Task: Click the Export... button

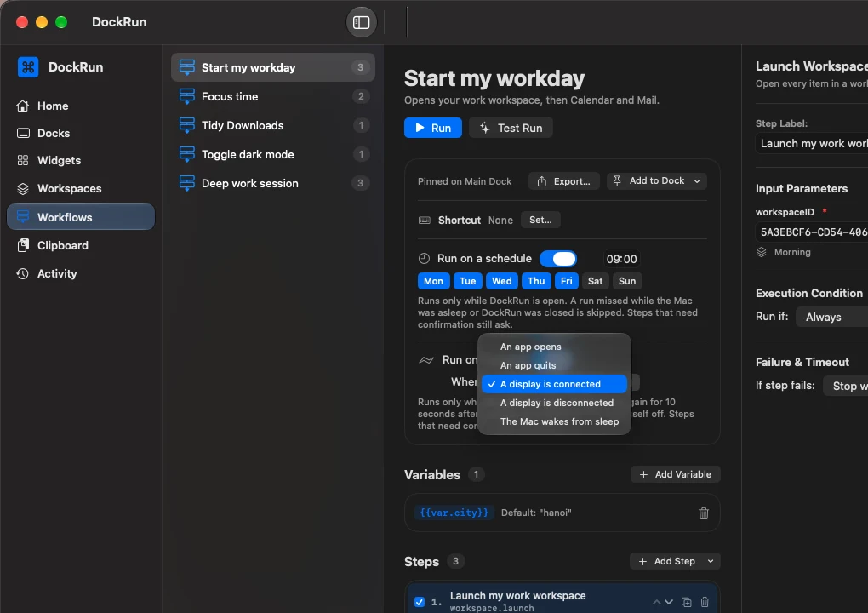Action: tap(564, 181)
